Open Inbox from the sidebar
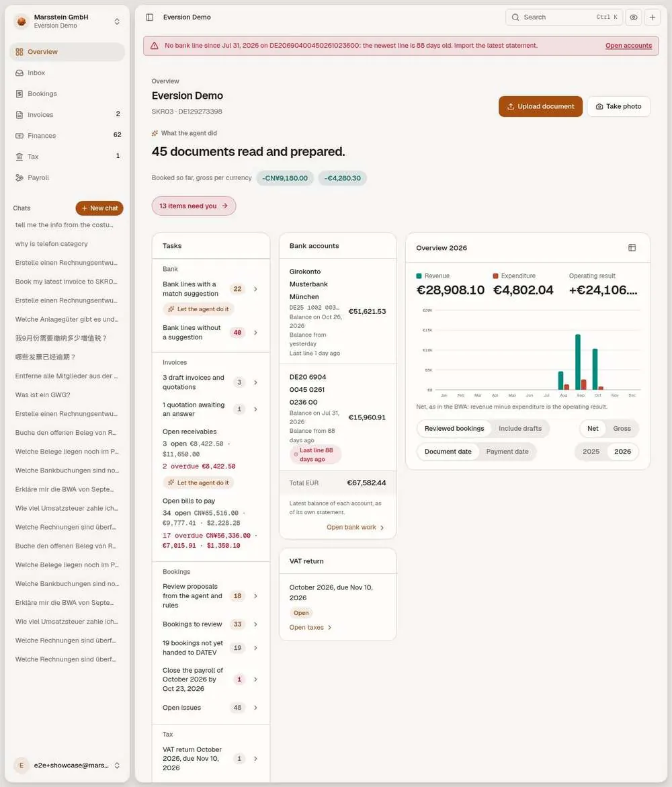 pos(67,73)
